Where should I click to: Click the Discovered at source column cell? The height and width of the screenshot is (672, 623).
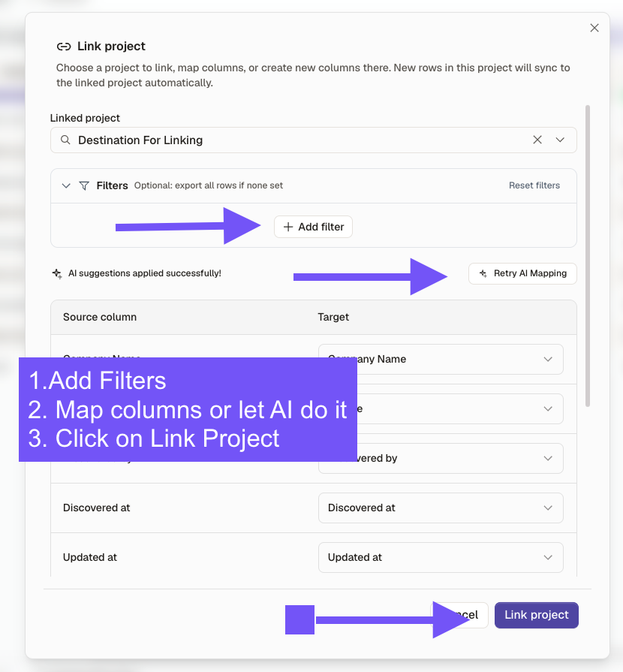pos(96,508)
